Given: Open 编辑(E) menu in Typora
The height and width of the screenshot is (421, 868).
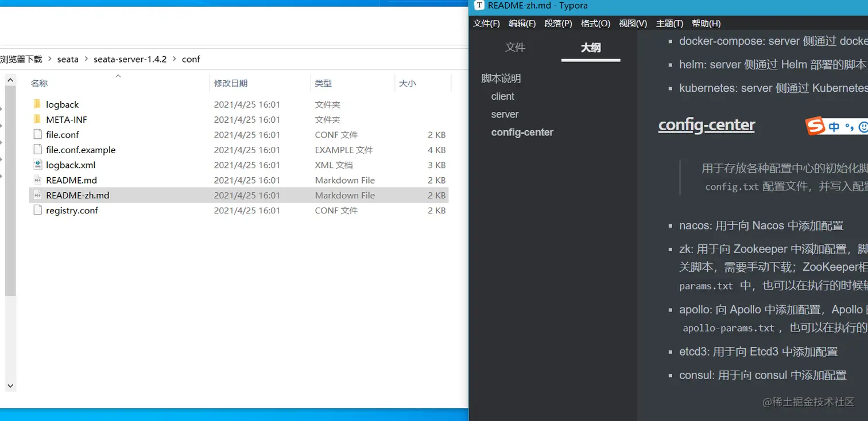Looking at the screenshot, I should click(522, 24).
